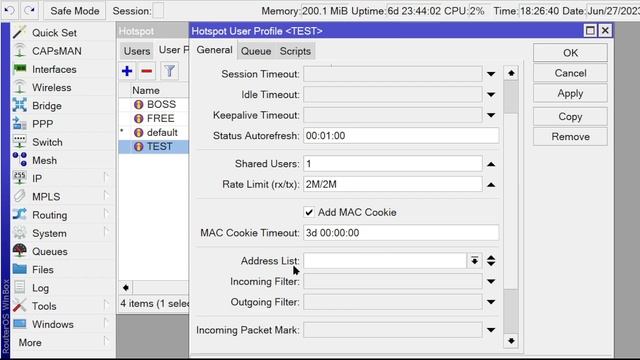The height and width of the screenshot is (360, 640).
Task: Expand the Tools menu
Action: [44, 306]
